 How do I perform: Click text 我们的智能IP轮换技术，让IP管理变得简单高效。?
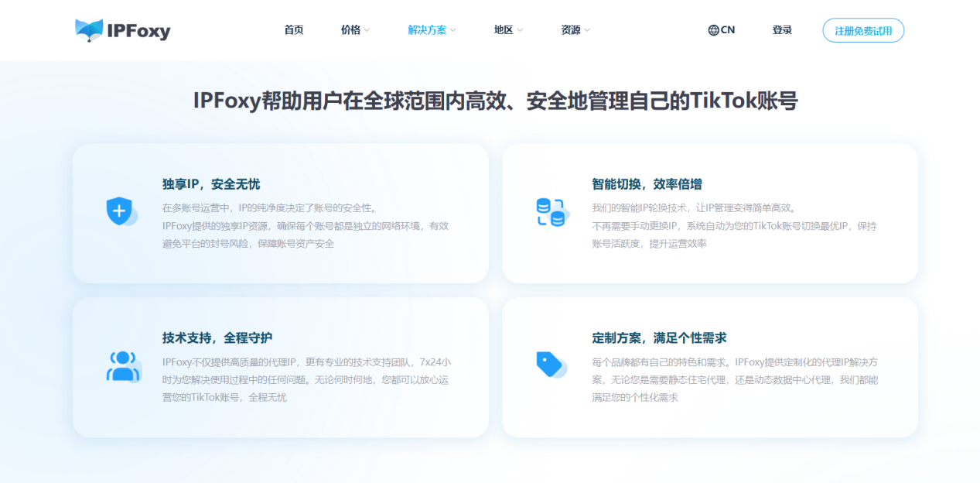(x=694, y=207)
